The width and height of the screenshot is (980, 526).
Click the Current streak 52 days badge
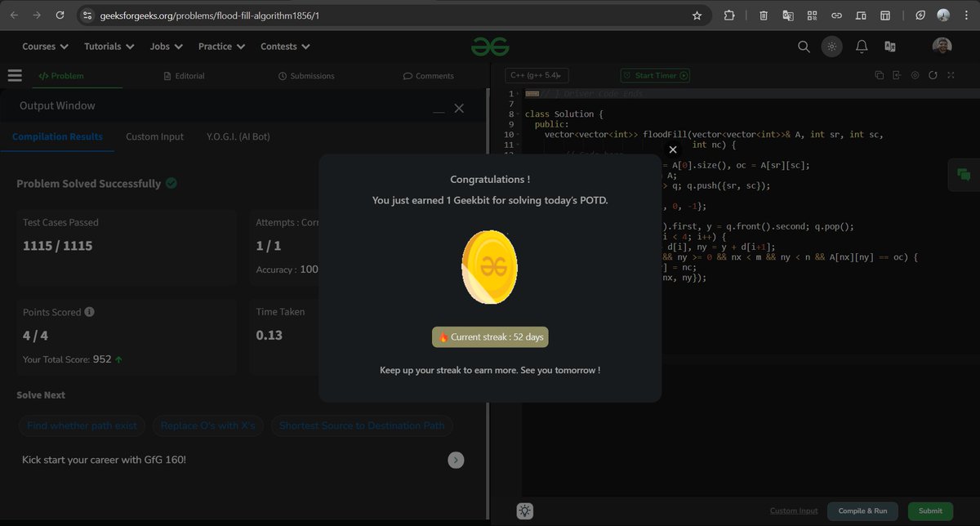[490, 337]
